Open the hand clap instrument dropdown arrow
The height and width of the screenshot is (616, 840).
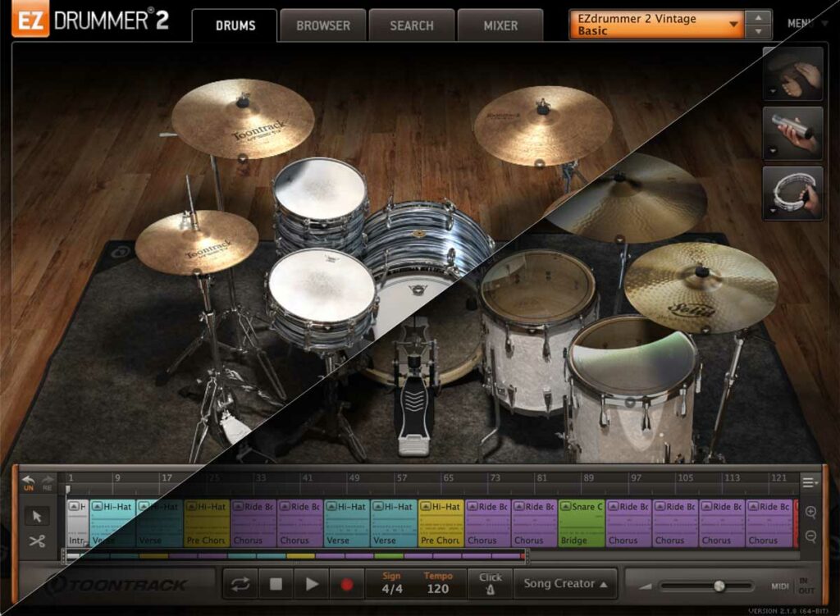pos(773,92)
